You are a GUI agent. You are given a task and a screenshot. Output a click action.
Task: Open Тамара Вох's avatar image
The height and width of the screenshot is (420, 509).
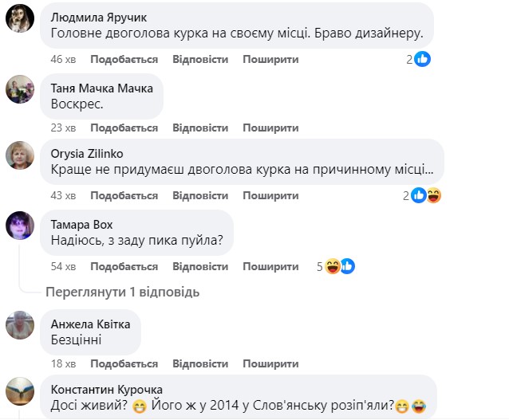pos(19,226)
